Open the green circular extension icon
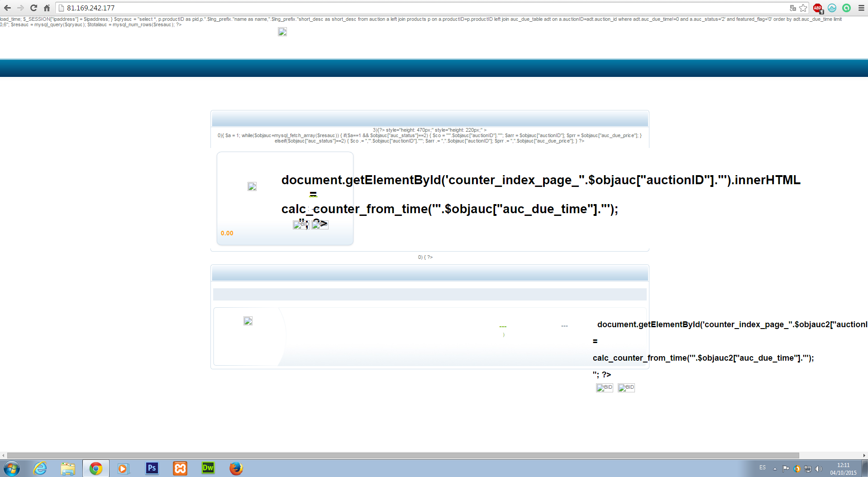The image size is (868, 477). (846, 8)
